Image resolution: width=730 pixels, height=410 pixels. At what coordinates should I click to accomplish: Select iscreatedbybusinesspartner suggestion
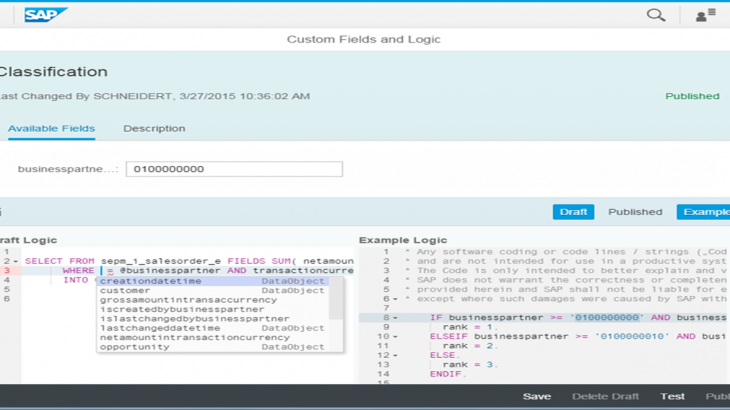[213, 309]
